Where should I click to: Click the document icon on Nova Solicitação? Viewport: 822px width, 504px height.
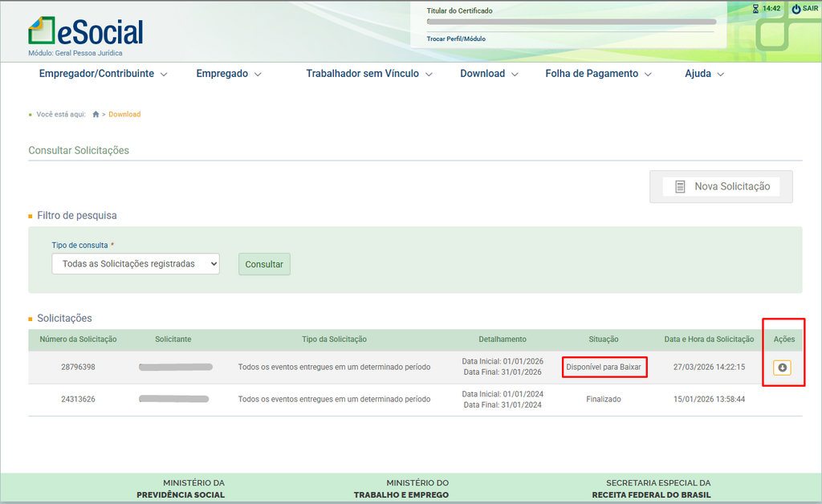pos(680,186)
